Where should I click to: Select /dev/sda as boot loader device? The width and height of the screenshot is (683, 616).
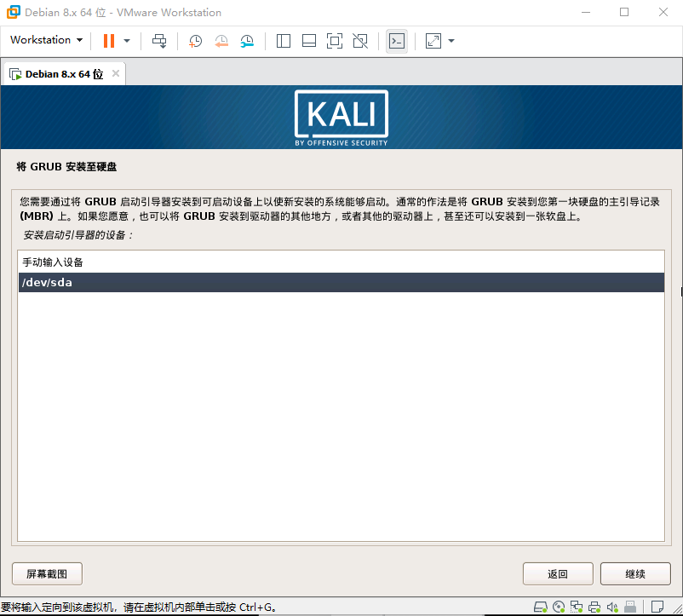(x=341, y=283)
